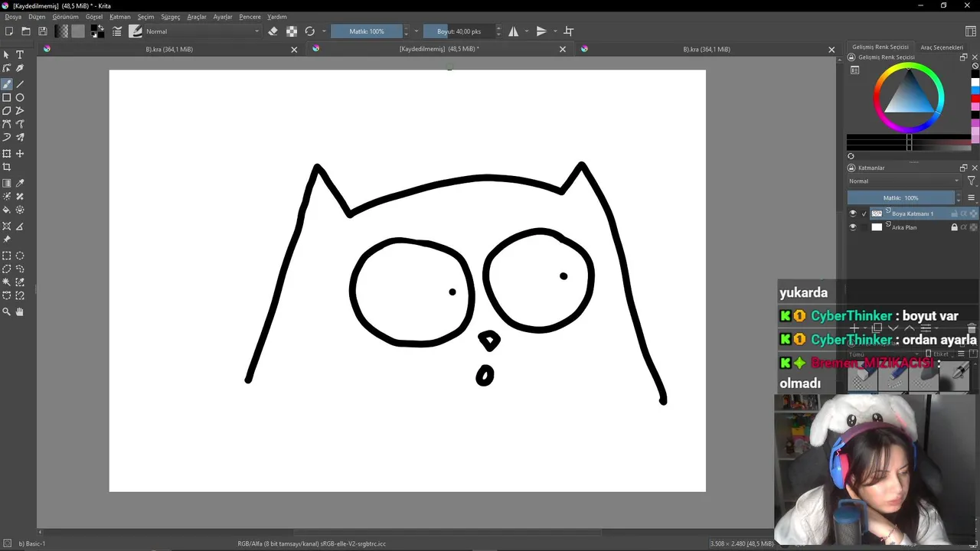Viewport: 980px width, 551px height.
Task: Toggle vertical mirror tool
Action: click(x=541, y=31)
